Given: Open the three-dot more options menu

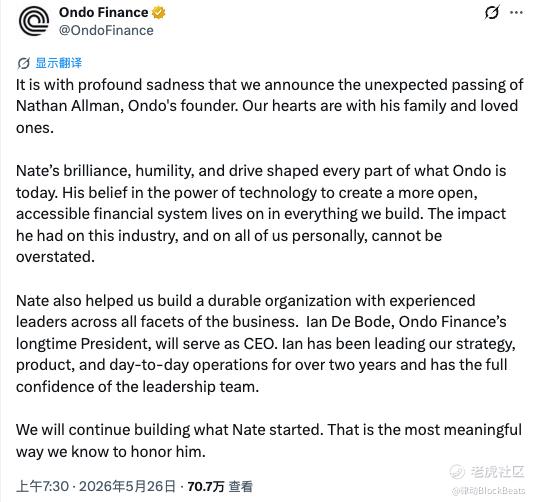Looking at the screenshot, I should pyautogui.click(x=516, y=13).
